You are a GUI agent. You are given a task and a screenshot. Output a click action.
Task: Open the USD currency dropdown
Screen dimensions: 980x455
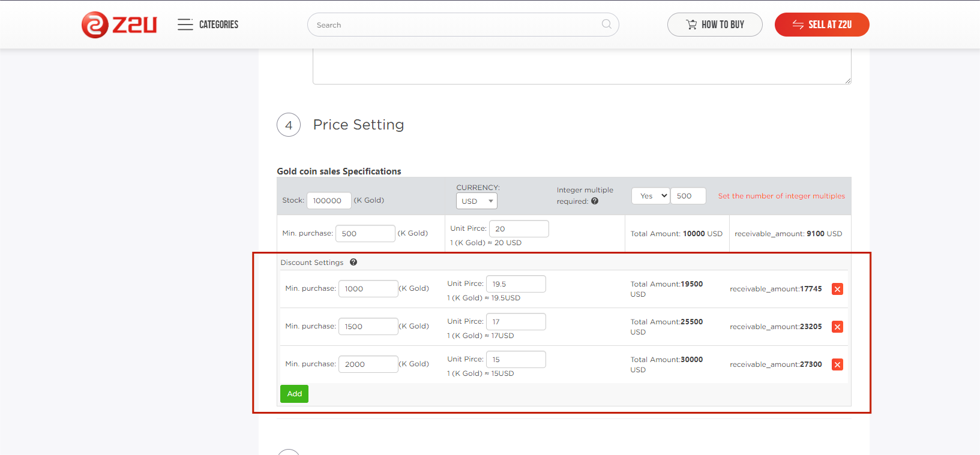click(x=476, y=201)
